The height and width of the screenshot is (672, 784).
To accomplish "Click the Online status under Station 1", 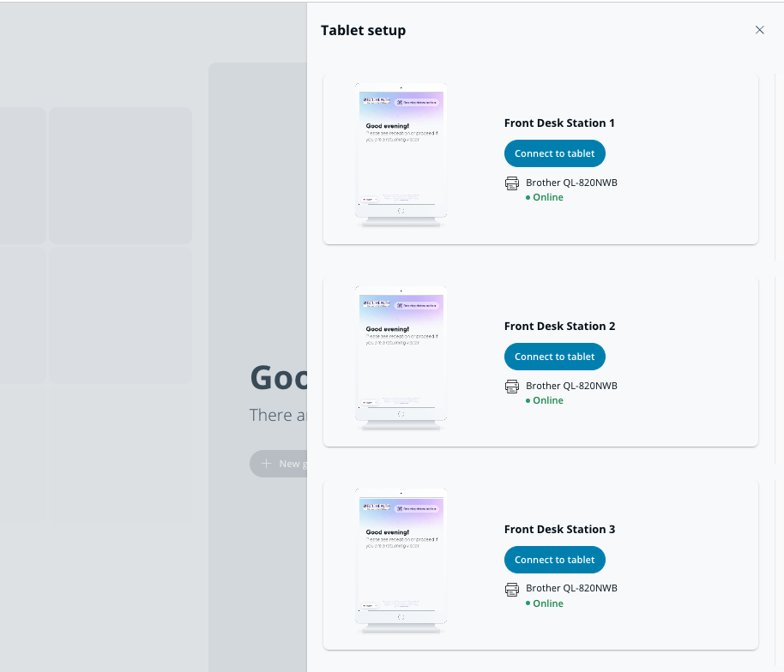I will (x=547, y=197).
